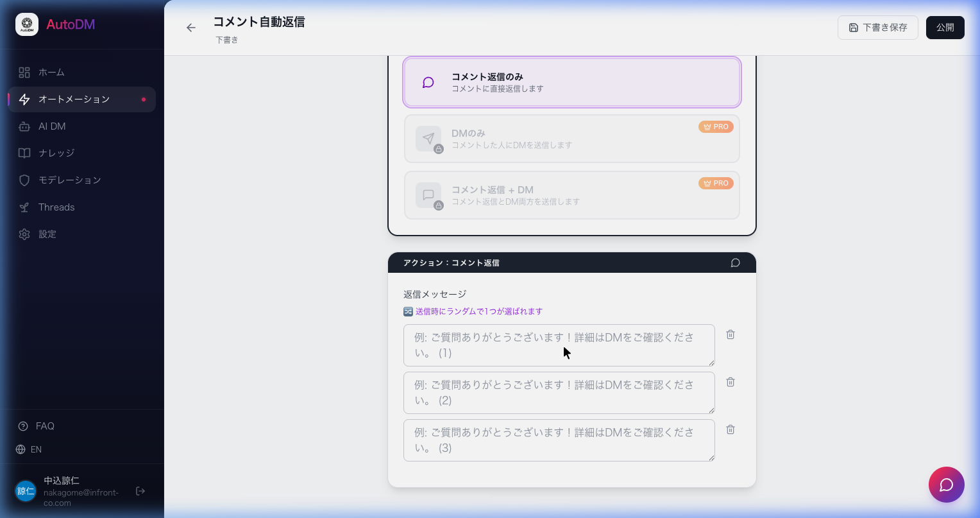Click the 公開 publish button
The image size is (980, 518).
[x=945, y=28]
